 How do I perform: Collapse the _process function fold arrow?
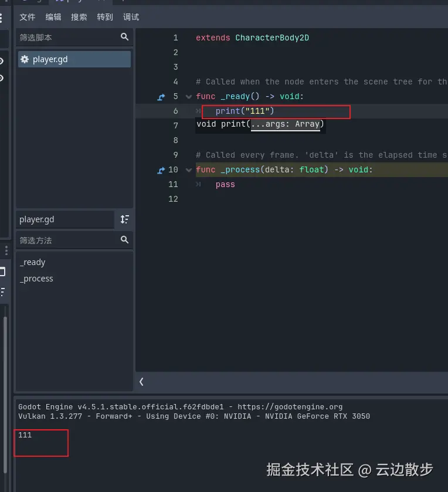coord(189,170)
